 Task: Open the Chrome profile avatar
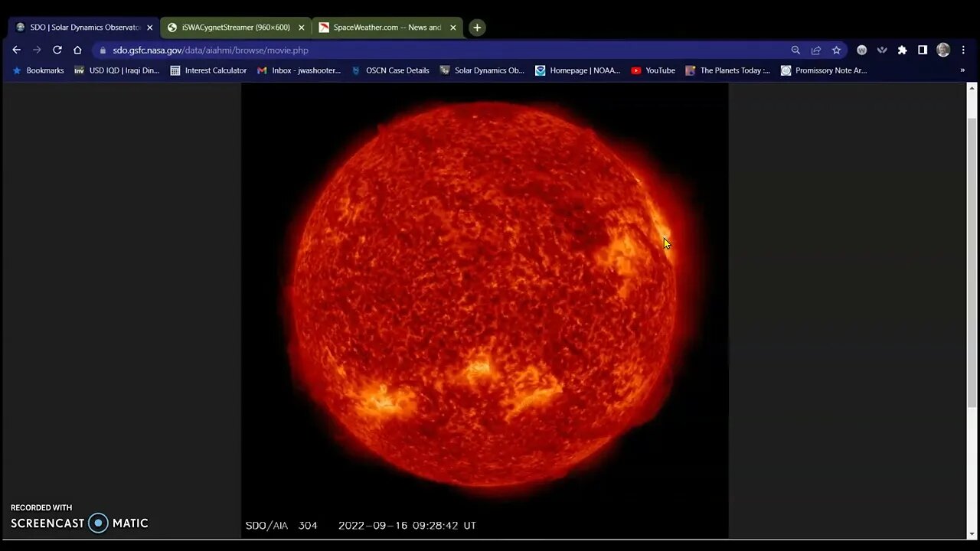click(x=943, y=50)
